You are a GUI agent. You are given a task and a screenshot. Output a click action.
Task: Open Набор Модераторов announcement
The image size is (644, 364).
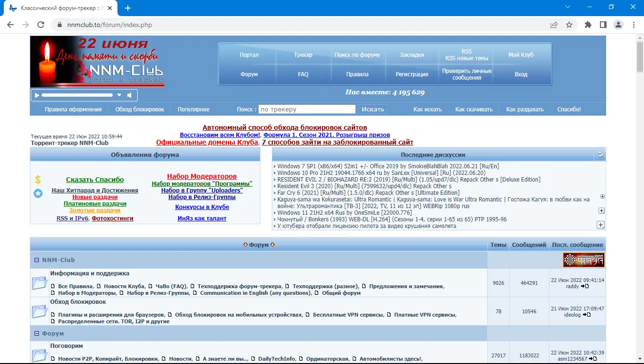click(202, 176)
